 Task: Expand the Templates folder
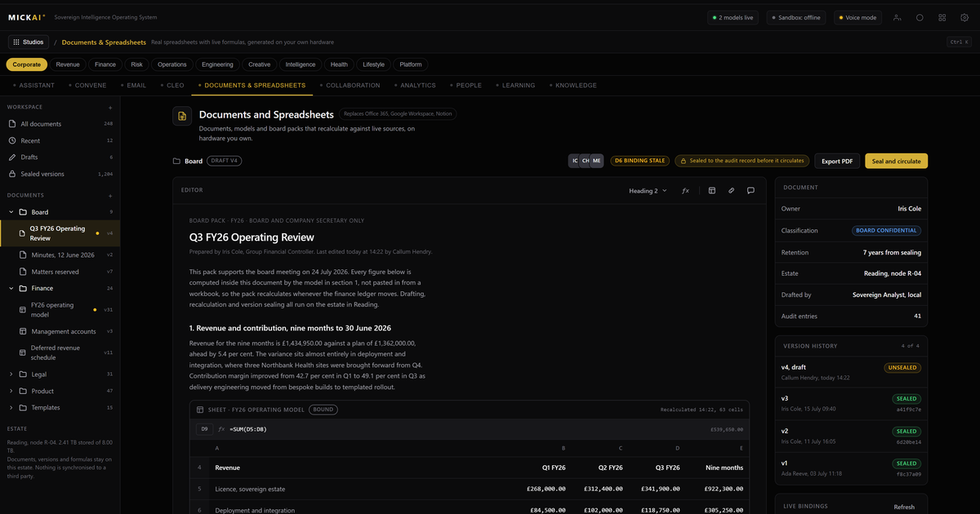[11, 407]
